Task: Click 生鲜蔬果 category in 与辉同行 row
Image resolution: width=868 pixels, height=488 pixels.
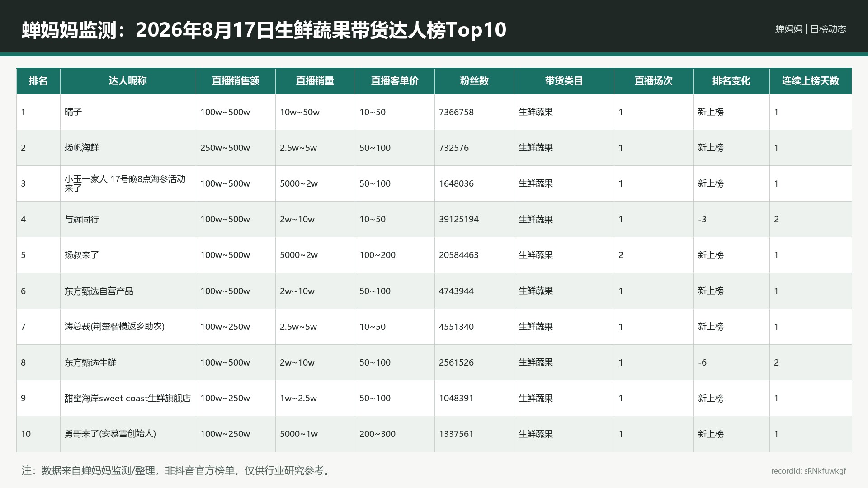Action: coord(536,219)
